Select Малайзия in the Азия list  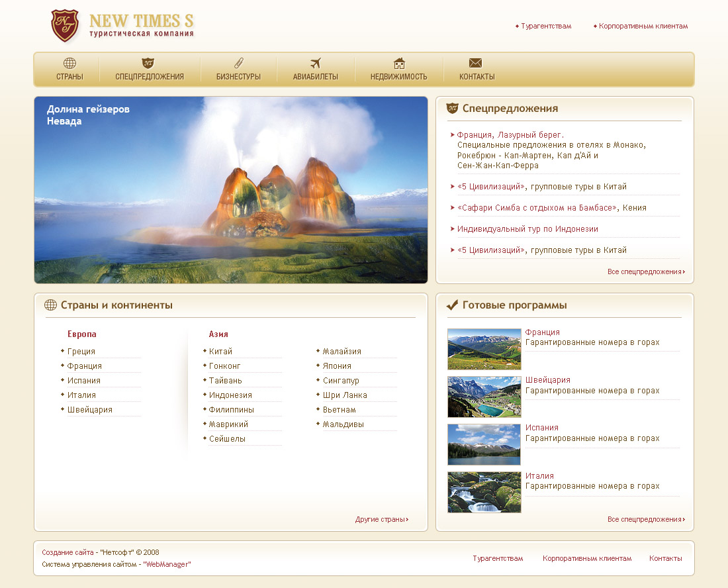(x=342, y=352)
